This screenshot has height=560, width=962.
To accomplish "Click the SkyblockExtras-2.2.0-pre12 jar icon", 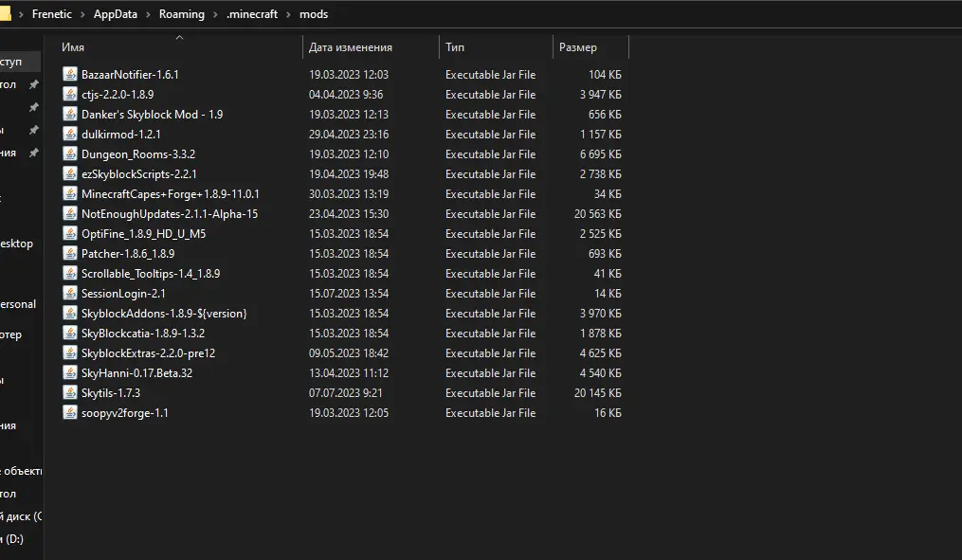I will click(x=70, y=353).
